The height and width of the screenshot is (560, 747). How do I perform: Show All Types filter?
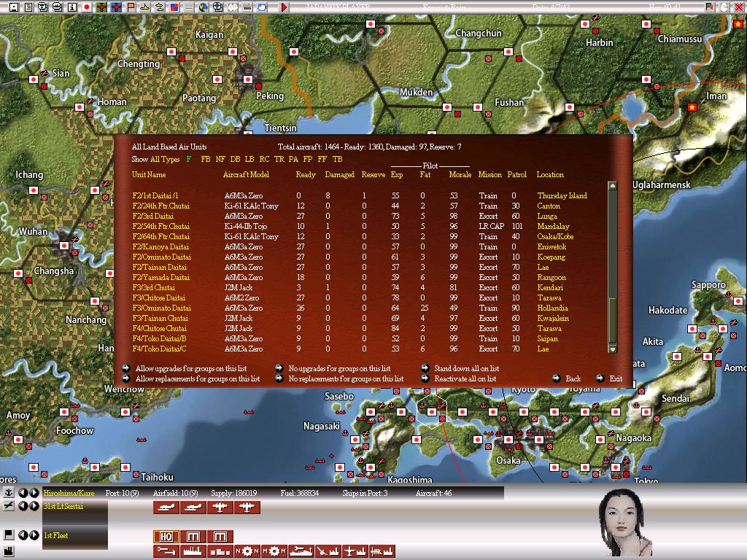coord(165,159)
